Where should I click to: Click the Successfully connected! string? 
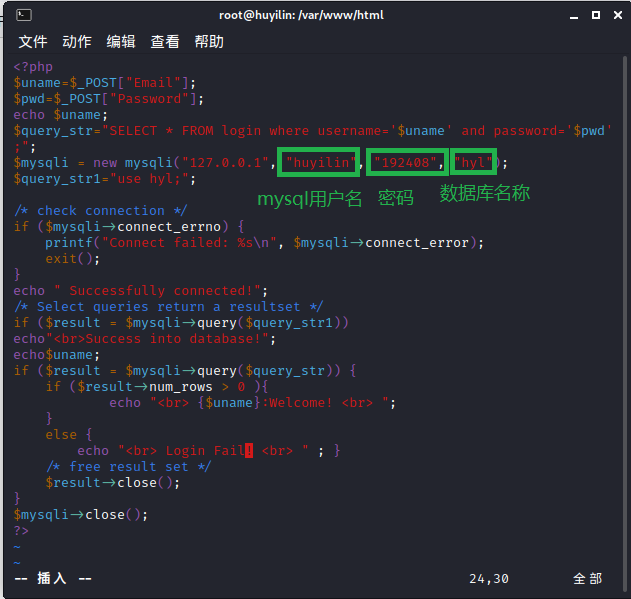click(157, 291)
